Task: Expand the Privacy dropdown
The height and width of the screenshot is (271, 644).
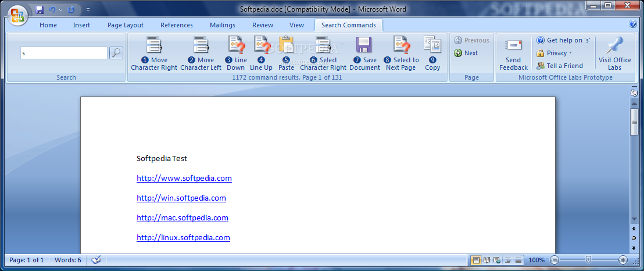Action: (x=554, y=53)
